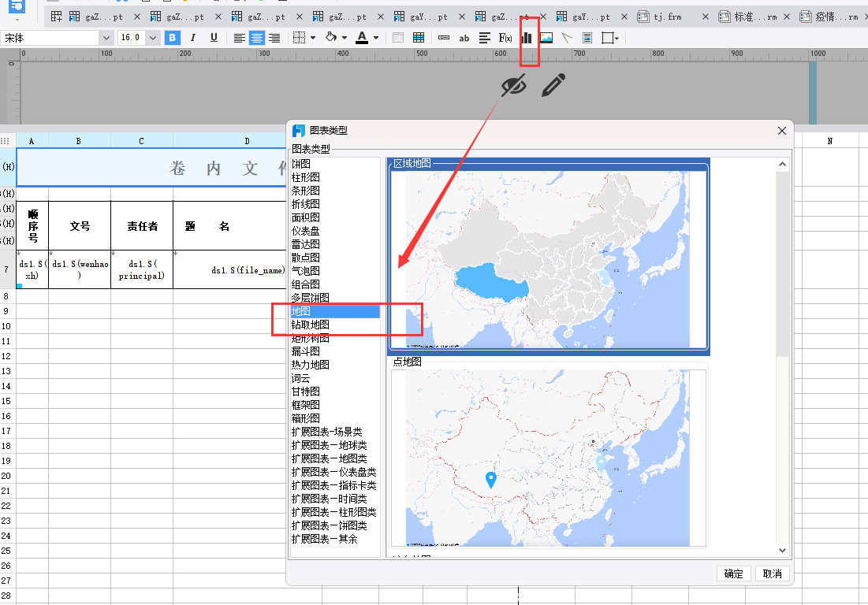Open the 16.0 font size dropdown
The height and width of the screenshot is (605, 868).
click(x=153, y=38)
